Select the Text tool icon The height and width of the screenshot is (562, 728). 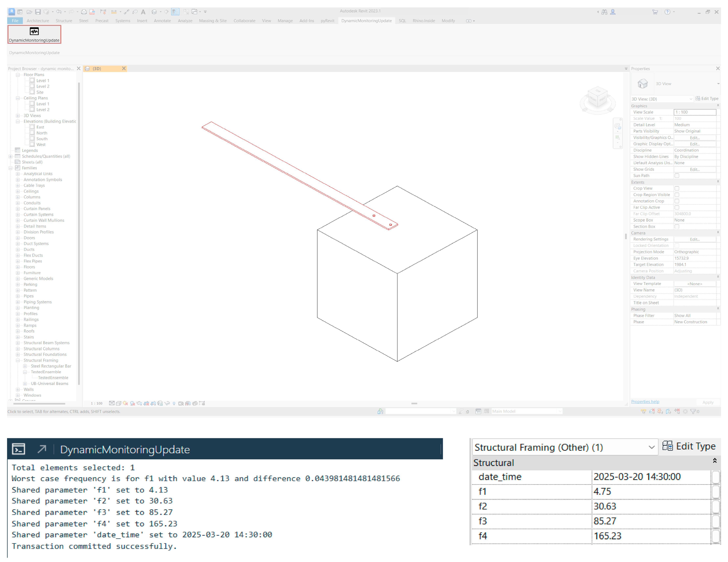pyautogui.click(x=143, y=12)
